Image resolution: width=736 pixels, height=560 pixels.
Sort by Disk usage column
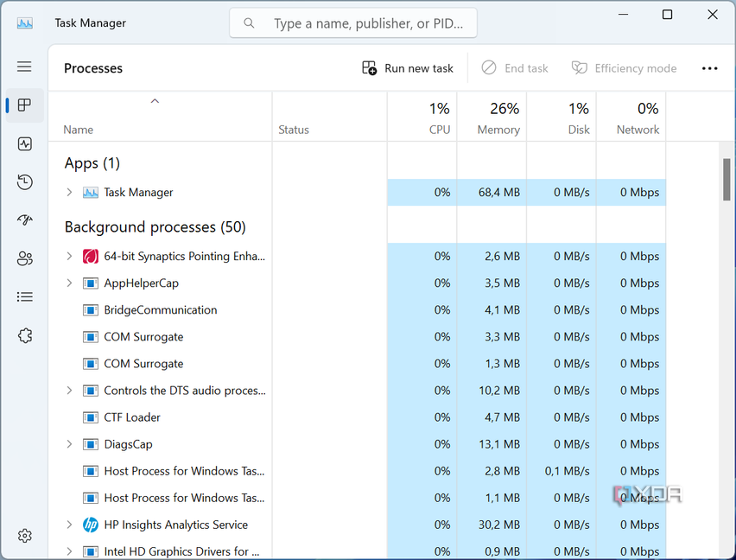point(562,118)
